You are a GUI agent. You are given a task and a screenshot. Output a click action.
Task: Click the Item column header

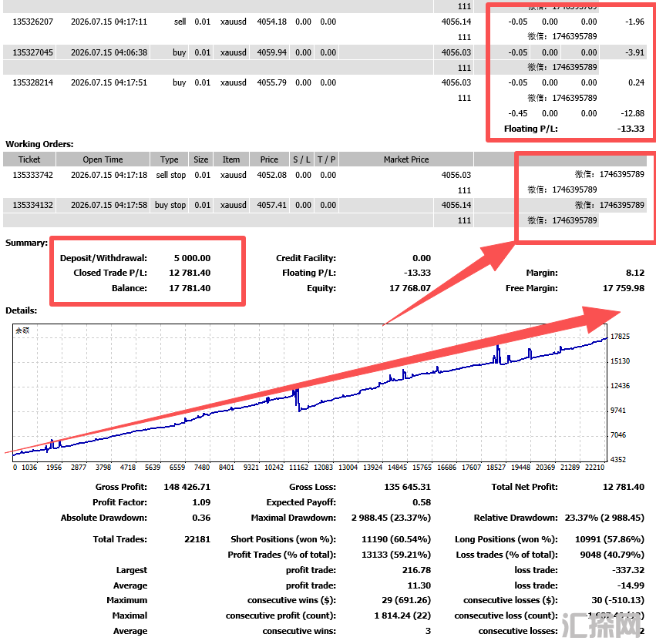(x=231, y=159)
